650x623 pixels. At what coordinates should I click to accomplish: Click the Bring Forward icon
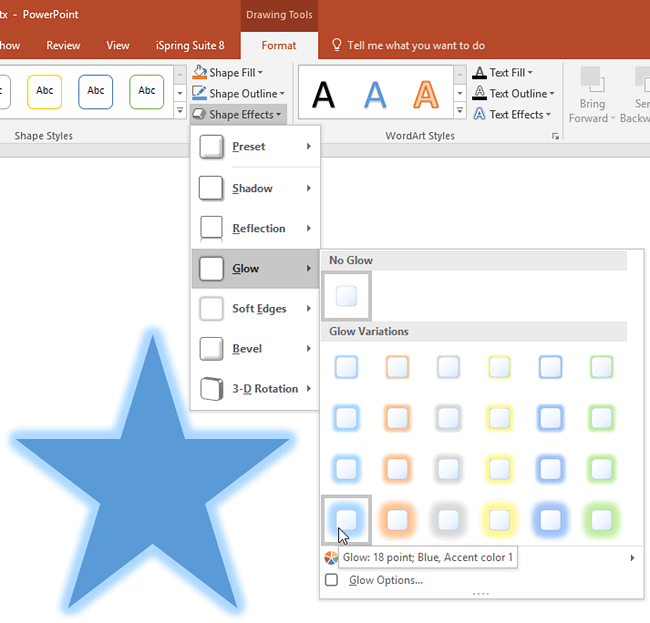pos(591,81)
